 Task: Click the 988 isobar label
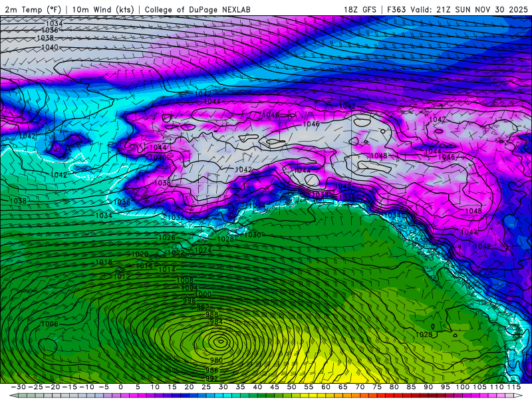211,315
